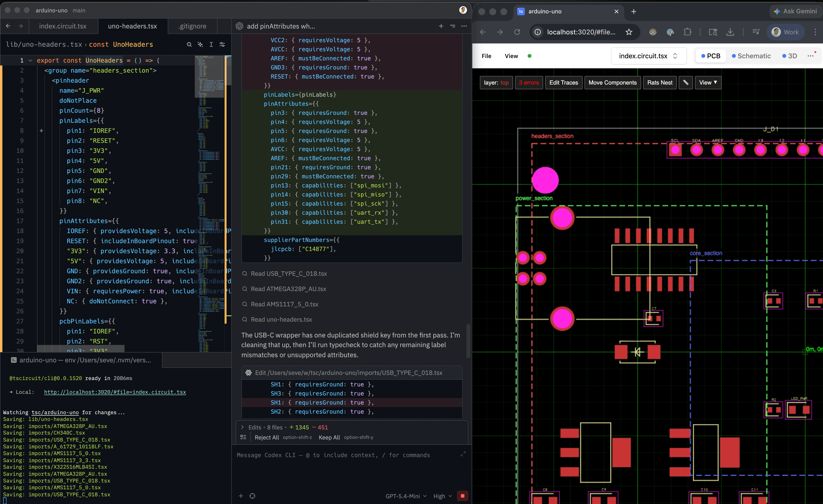
Task: Open the browser extensions puzzle icon
Action: tap(688, 32)
